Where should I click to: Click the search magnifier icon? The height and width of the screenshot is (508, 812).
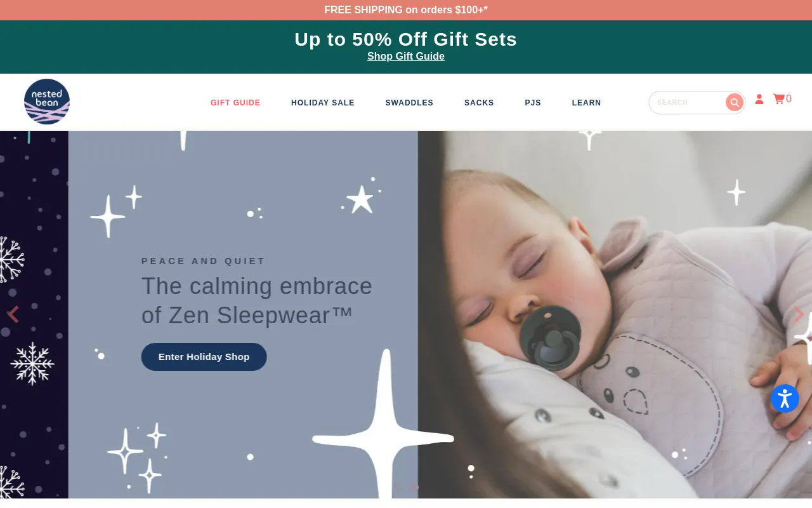tap(735, 102)
